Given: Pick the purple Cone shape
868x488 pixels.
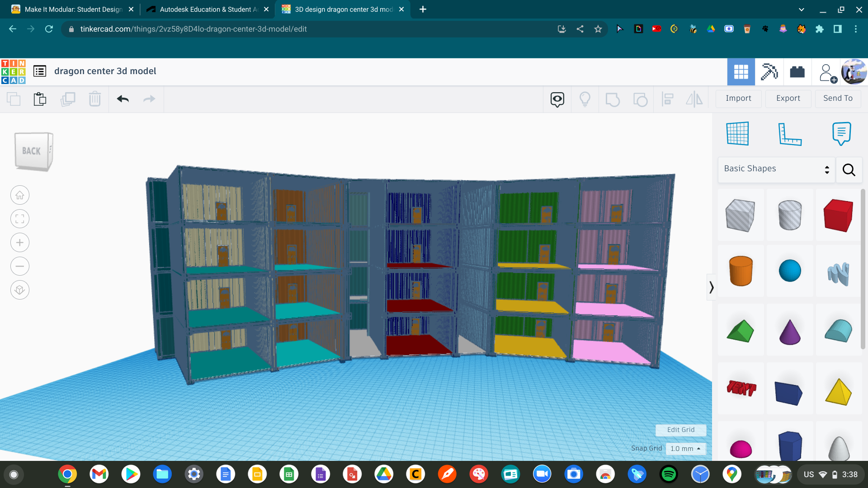Looking at the screenshot, I should click(790, 332).
